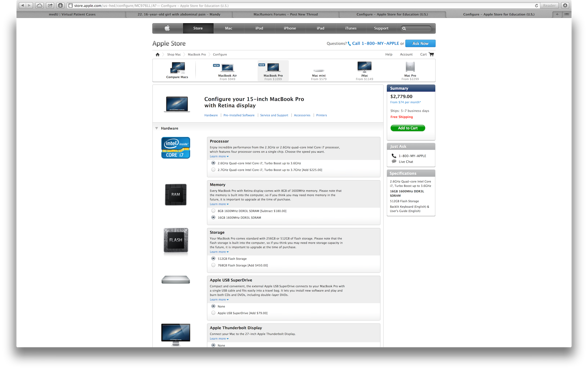
Task: Click the Share toolbar icon
Action: pos(50,5)
